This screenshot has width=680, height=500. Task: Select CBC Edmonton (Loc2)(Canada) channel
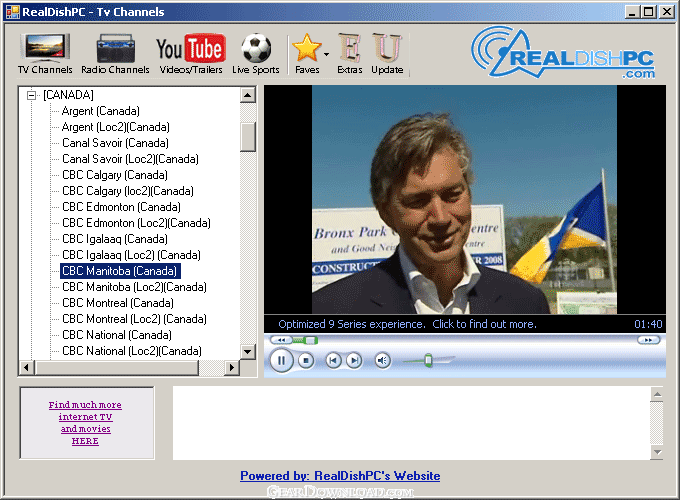pyautogui.click(x=136, y=223)
